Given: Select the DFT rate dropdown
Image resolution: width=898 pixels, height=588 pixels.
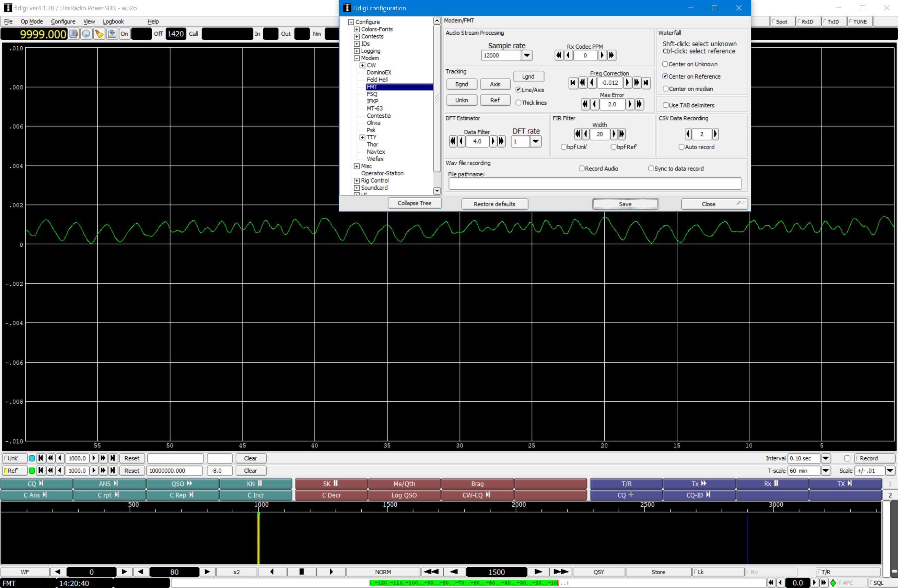Looking at the screenshot, I should (x=537, y=142).
